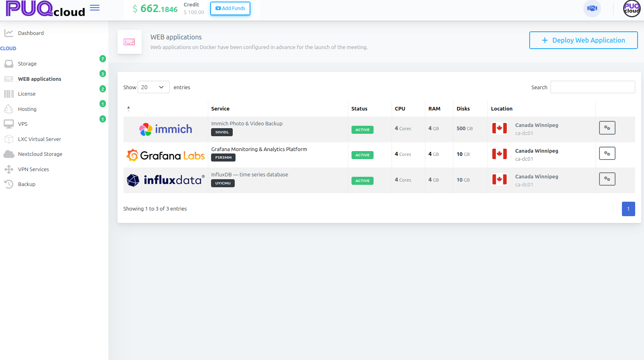Select LXC Virtual Server menu item
Image resolution: width=644 pixels, height=360 pixels.
(39, 139)
